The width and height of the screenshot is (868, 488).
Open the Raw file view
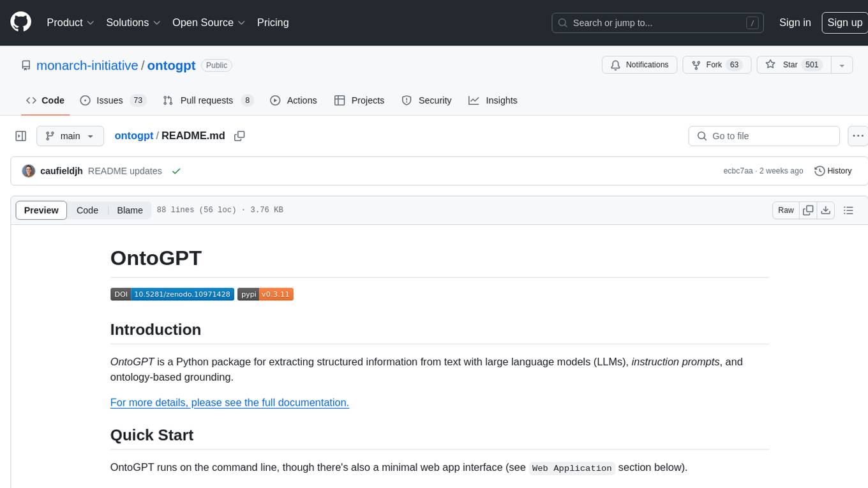pos(786,210)
